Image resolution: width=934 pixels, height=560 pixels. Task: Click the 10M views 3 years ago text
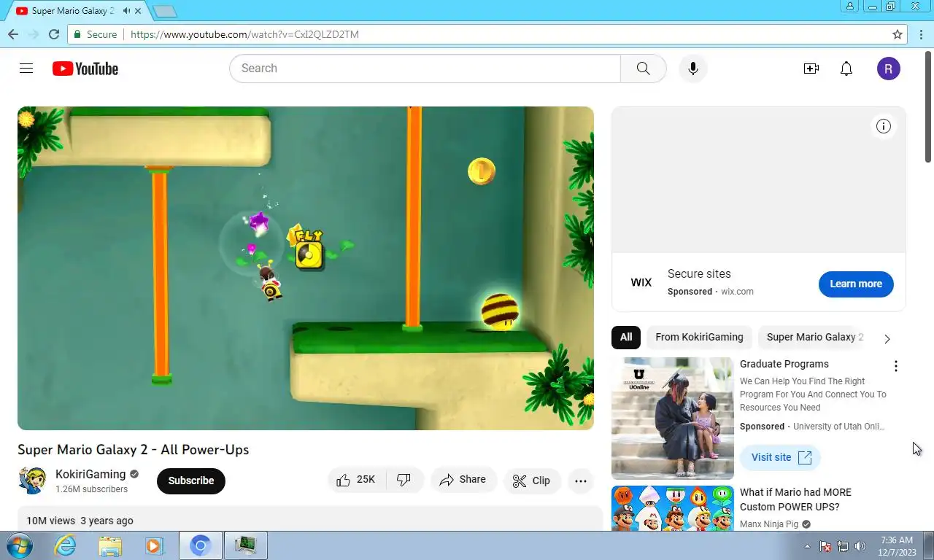[80, 521]
